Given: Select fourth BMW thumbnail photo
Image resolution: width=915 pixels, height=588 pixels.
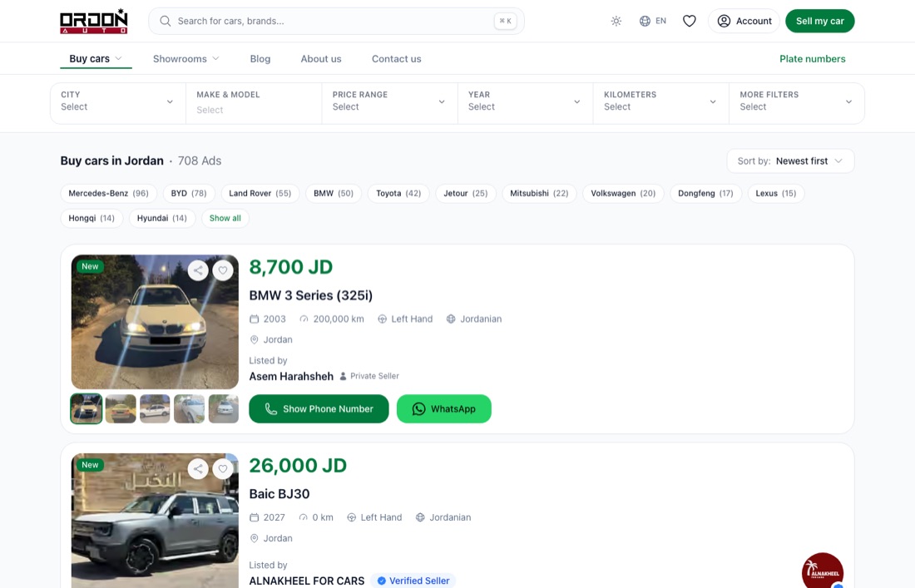Looking at the screenshot, I should tap(189, 408).
